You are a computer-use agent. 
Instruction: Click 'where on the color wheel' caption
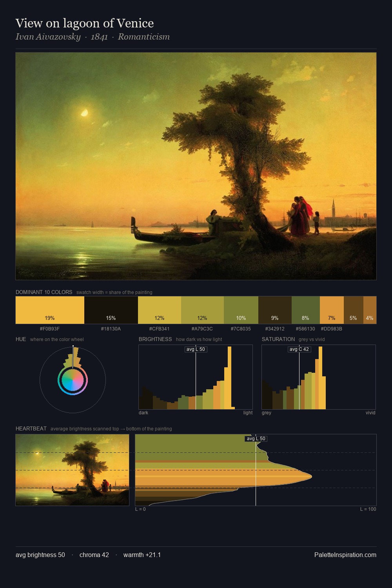57,339
